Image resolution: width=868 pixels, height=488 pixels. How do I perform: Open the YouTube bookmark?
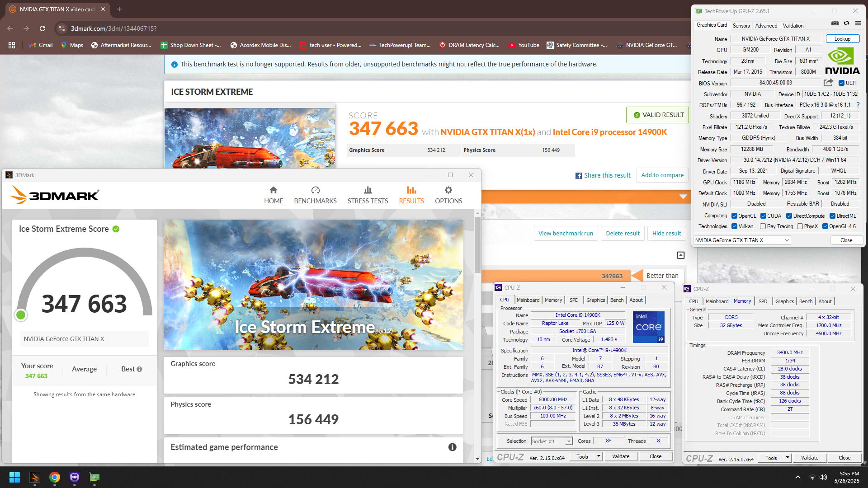pos(524,45)
